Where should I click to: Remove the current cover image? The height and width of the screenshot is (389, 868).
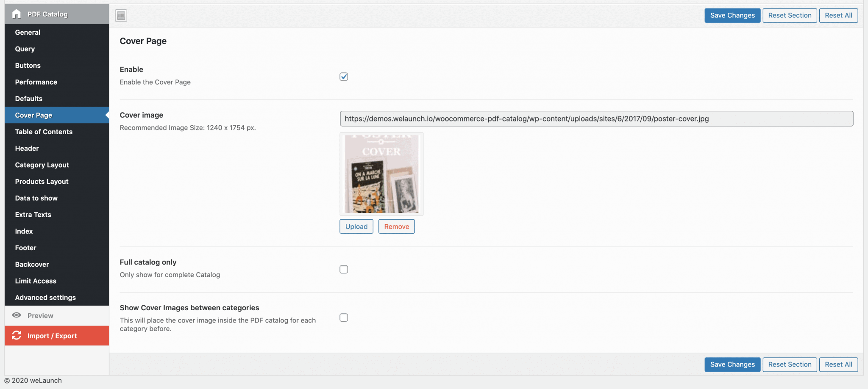point(396,226)
